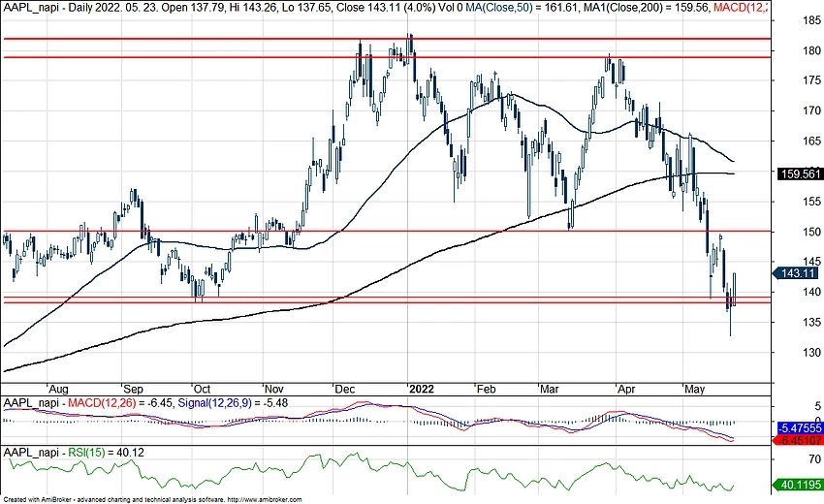Click the MA(Close,50) = 161.61 label
The image size is (824, 504).
coord(522,8)
